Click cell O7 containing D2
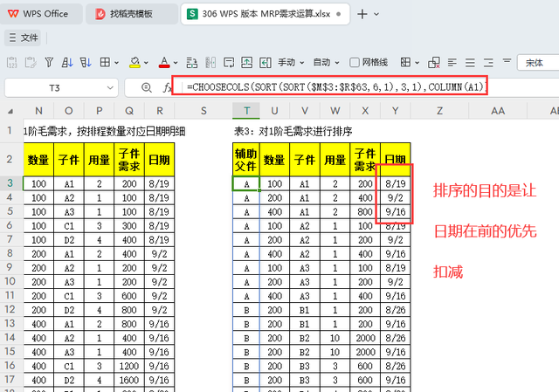Screen dimensions: 559x392 click(x=69, y=240)
